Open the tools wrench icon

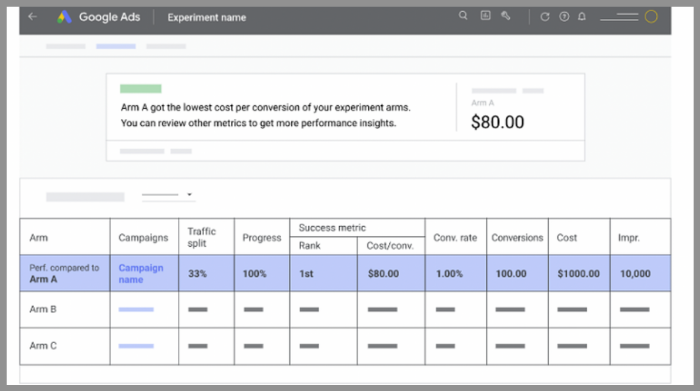pyautogui.click(x=505, y=16)
